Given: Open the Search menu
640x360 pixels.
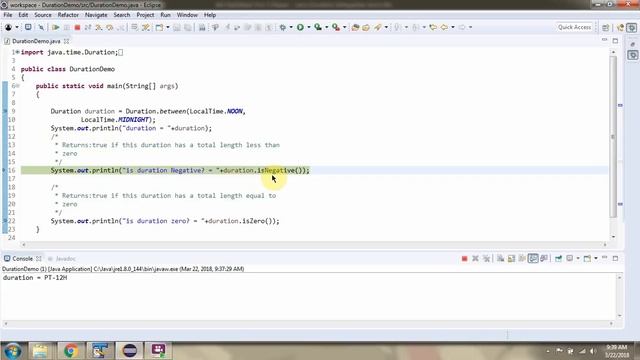Looking at the screenshot, I should pos(122,15).
